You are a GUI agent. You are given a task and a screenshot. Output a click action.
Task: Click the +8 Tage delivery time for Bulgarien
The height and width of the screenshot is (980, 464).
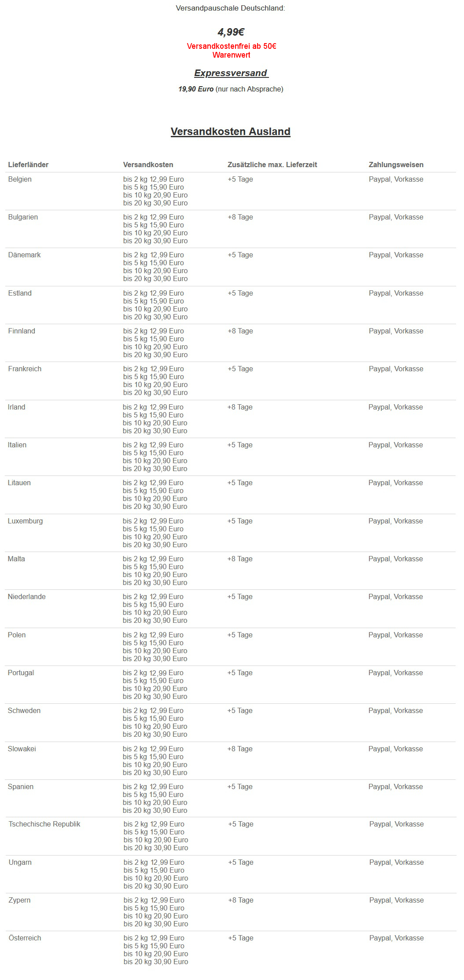click(240, 217)
